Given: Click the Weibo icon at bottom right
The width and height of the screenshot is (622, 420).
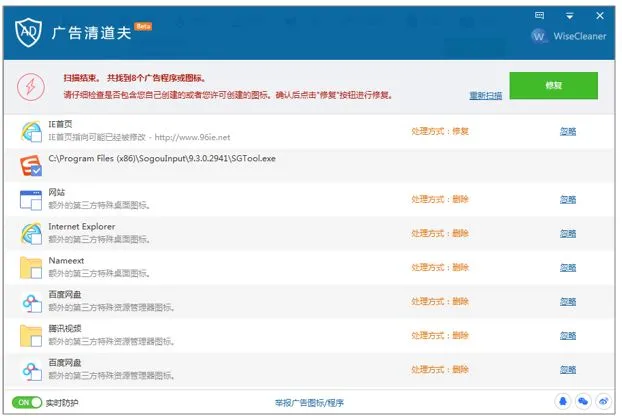Looking at the screenshot, I should 603,401.
